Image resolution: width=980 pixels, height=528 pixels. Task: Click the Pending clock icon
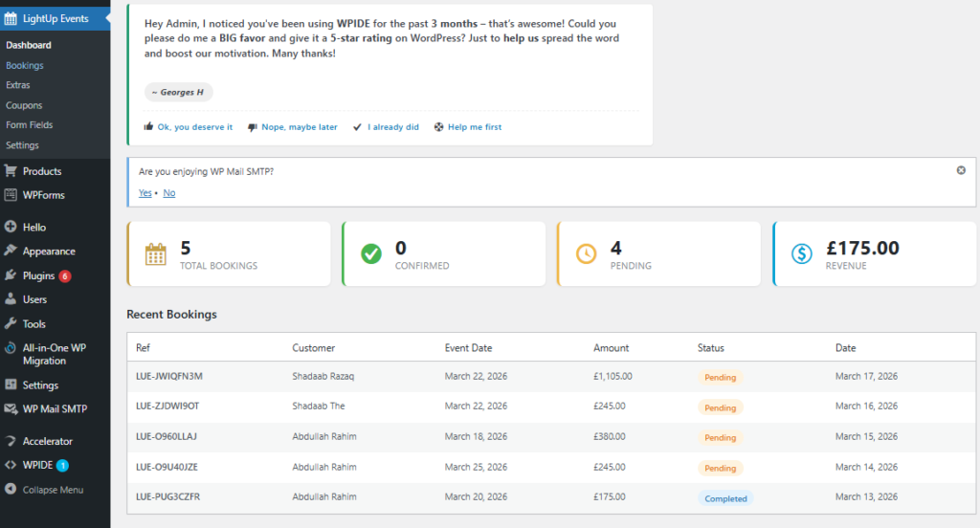[x=587, y=253]
